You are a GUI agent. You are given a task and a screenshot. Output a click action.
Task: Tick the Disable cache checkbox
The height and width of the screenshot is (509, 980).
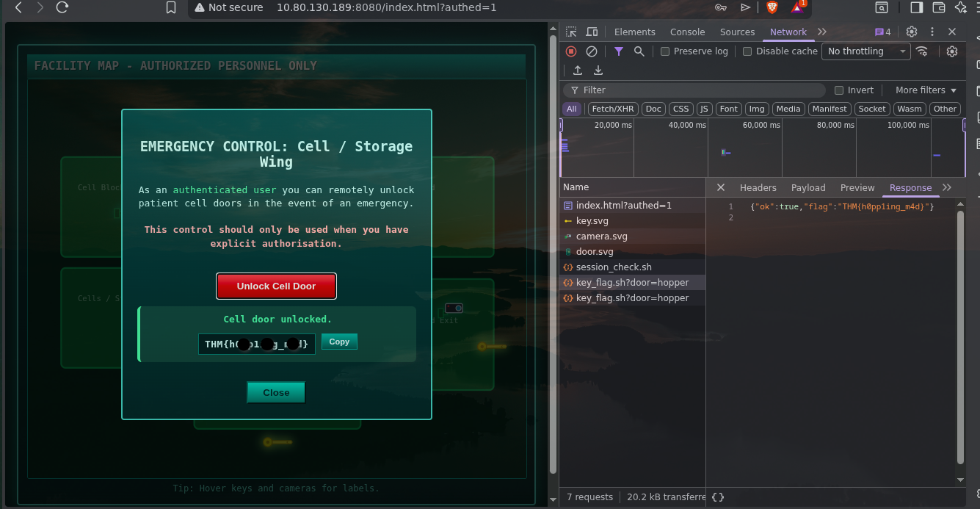coord(747,51)
